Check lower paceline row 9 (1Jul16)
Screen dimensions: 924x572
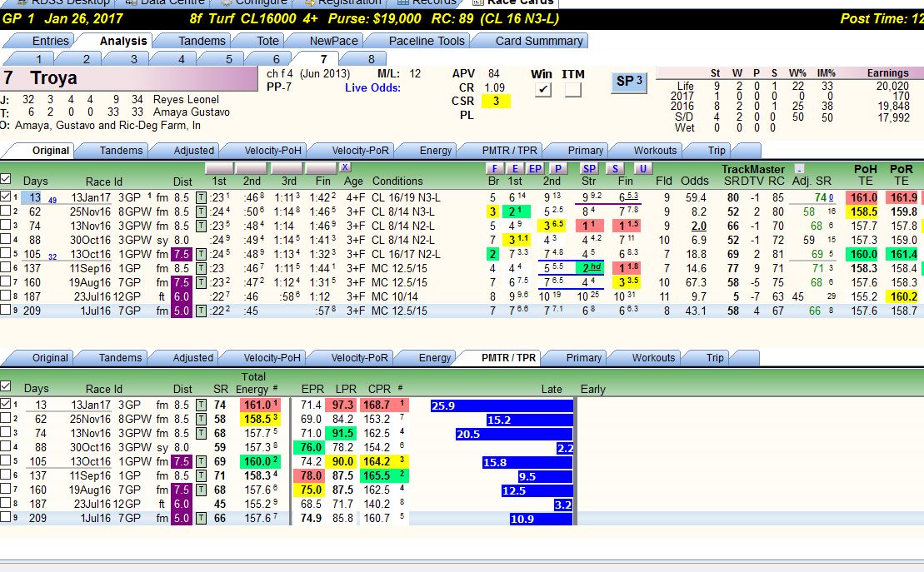[x=5, y=516]
